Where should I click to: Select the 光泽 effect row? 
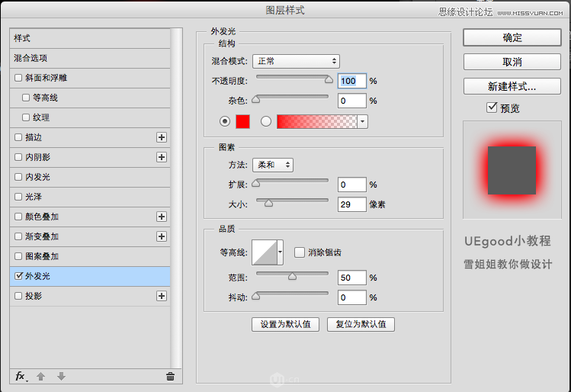click(90, 197)
